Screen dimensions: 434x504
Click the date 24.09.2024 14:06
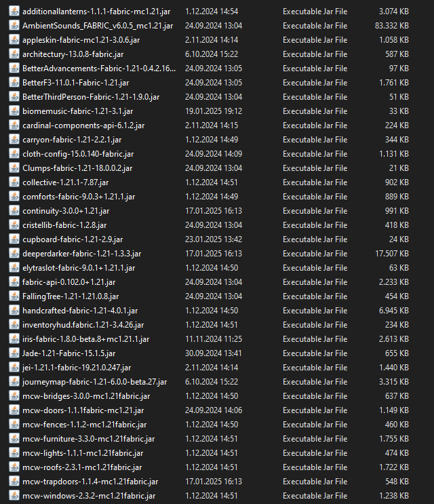214,410
